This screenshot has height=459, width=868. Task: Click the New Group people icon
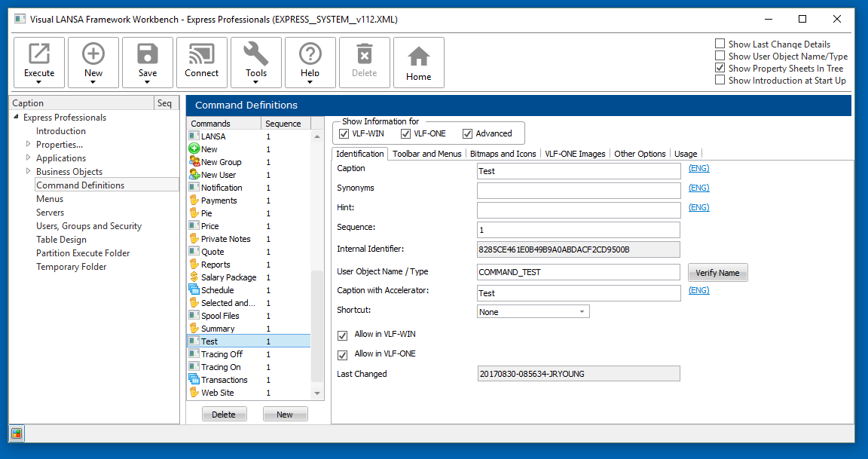tap(194, 162)
